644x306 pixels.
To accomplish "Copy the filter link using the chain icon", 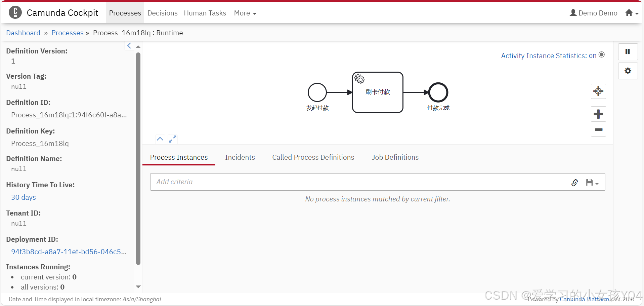I will pos(574,183).
